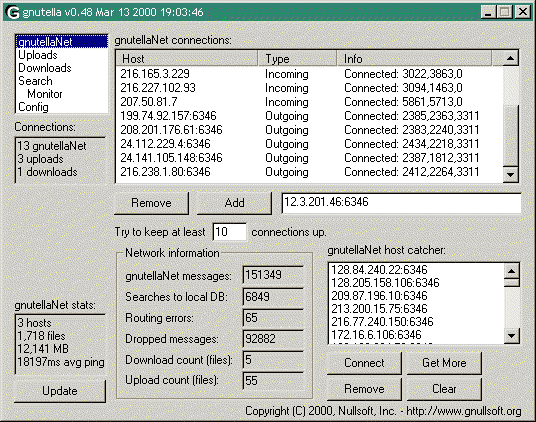Select connection row 216.165.3.229
The width and height of the screenshot is (536, 422).
(309, 74)
